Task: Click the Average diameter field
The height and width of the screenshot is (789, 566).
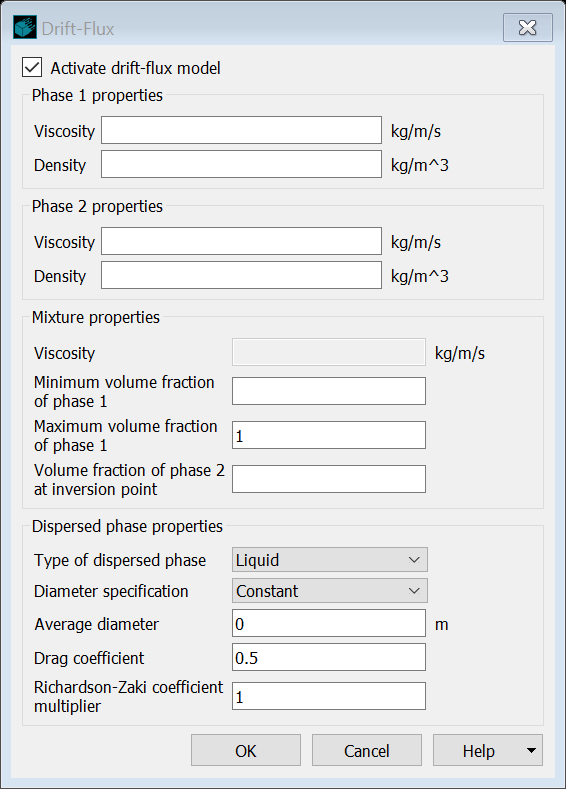Action: tap(329, 623)
